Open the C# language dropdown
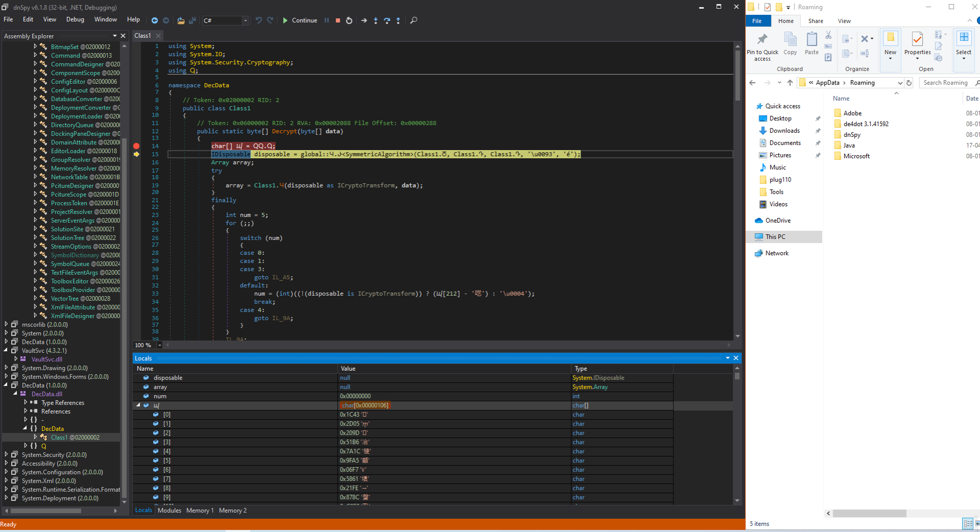Image resolution: width=980 pixels, height=532 pixels. click(245, 20)
